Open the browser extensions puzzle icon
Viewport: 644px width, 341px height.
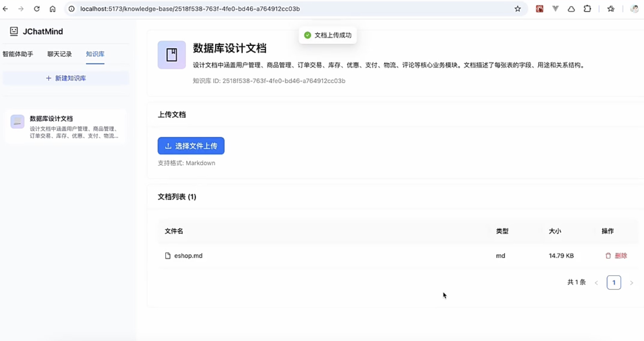pyautogui.click(x=587, y=9)
